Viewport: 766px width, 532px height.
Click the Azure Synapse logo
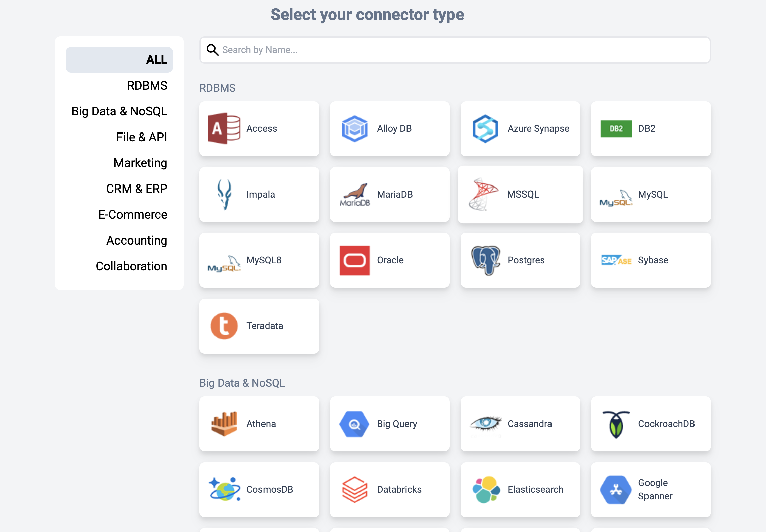485,128
